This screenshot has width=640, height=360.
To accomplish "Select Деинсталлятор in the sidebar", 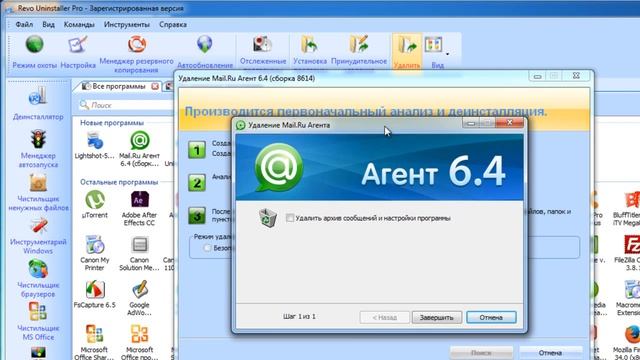I will coord(38,104).
